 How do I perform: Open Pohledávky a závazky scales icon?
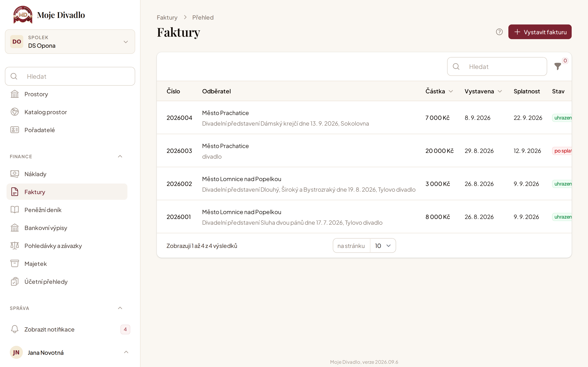[14, 246]
